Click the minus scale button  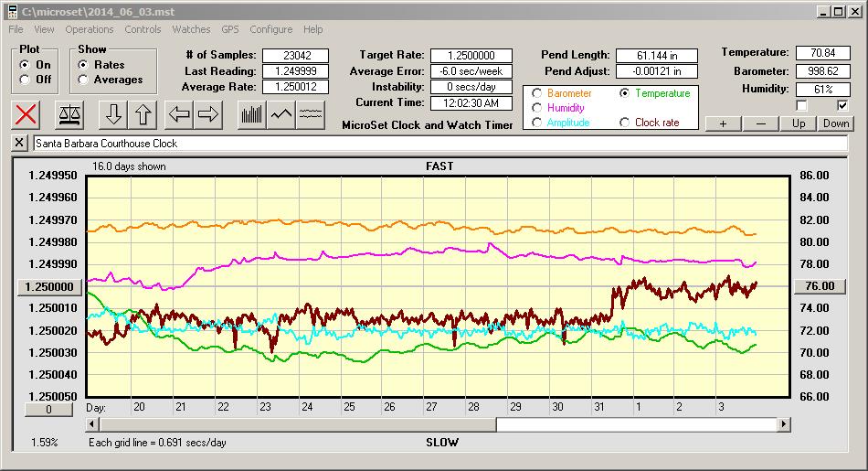click(760, 123)
